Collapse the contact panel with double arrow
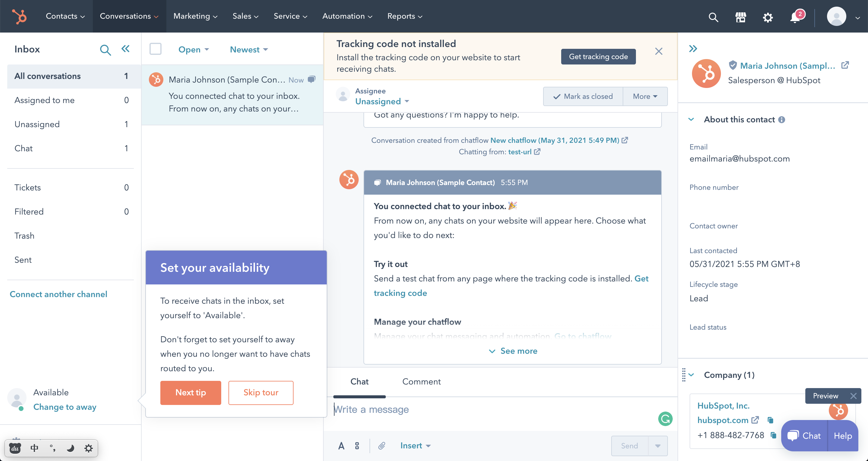This screenshot has height=461, width=868. 693,49
